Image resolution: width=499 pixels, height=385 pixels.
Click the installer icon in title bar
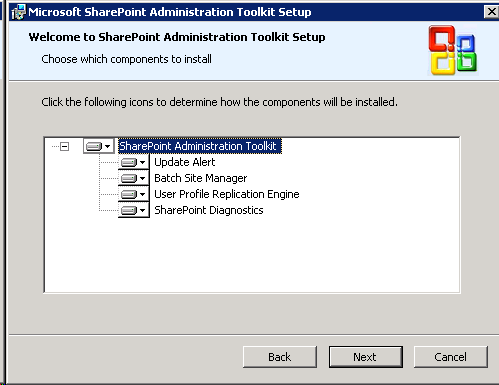(18, 12)
